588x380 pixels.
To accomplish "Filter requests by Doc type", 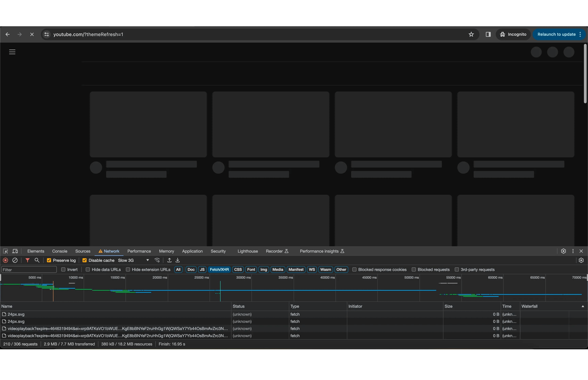I will click(191, 269).
